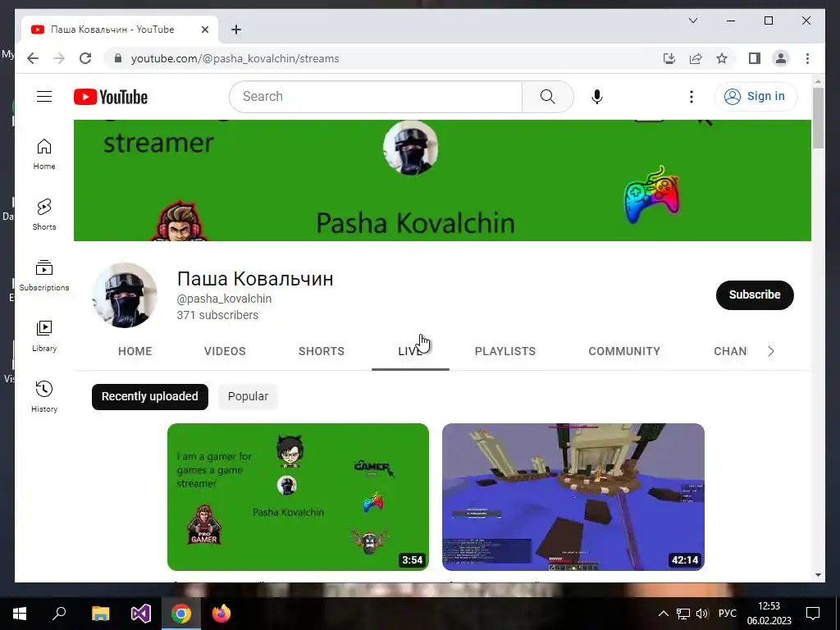Screen dimensions: 840x630
Task: Click in the Search input field
Action: (376, 97)
